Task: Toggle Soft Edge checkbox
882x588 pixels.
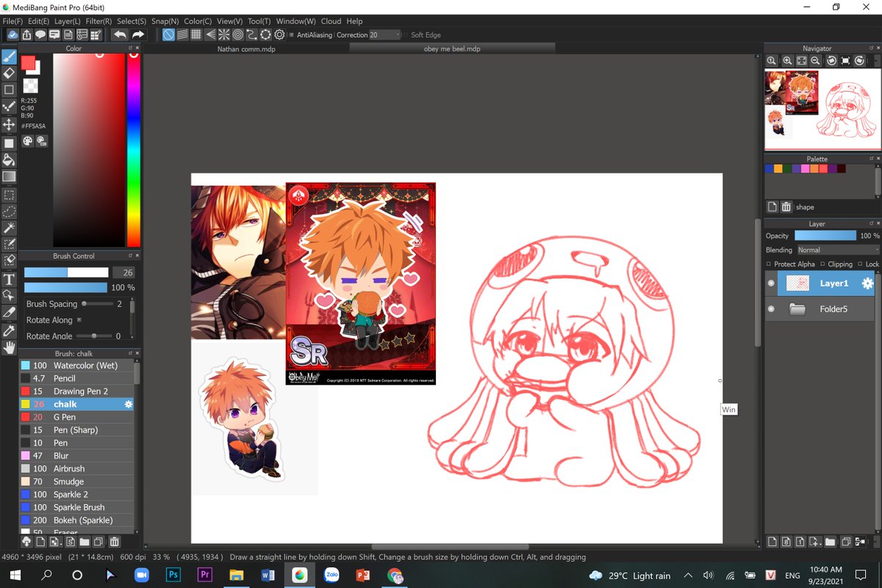Action: coord(405,35)
